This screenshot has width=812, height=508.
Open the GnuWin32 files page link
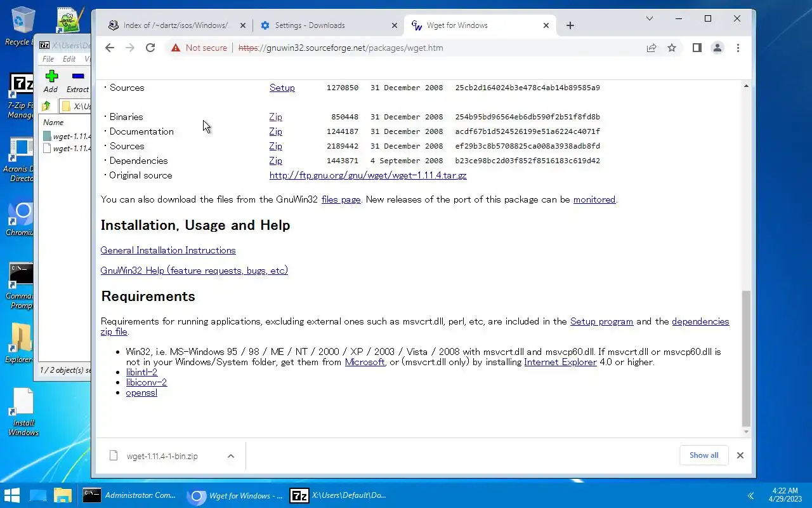click(x=341, y=199)
